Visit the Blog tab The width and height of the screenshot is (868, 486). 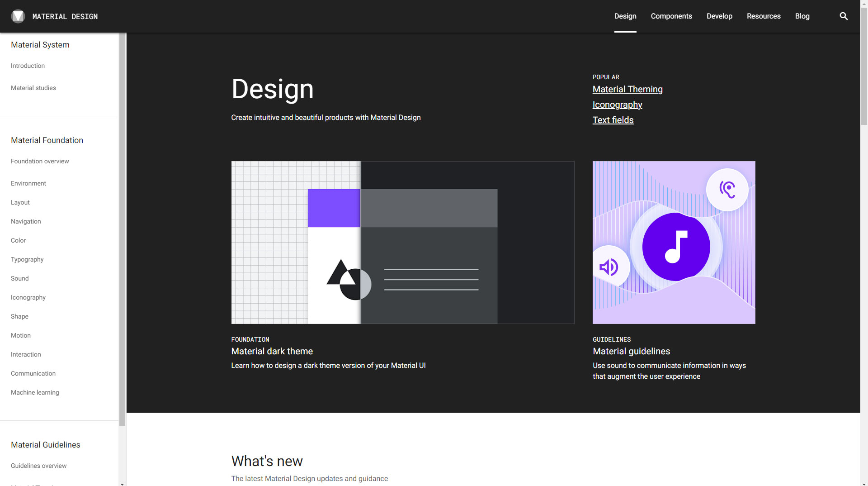coord(802,16)
